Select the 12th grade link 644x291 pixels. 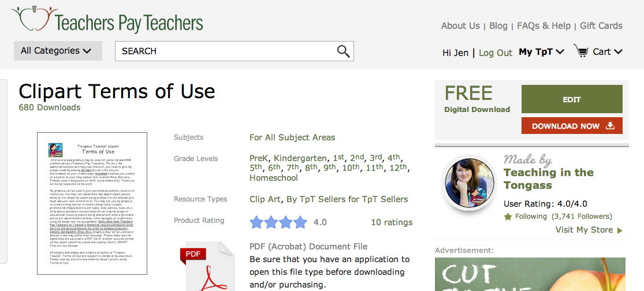click(397, 167)
